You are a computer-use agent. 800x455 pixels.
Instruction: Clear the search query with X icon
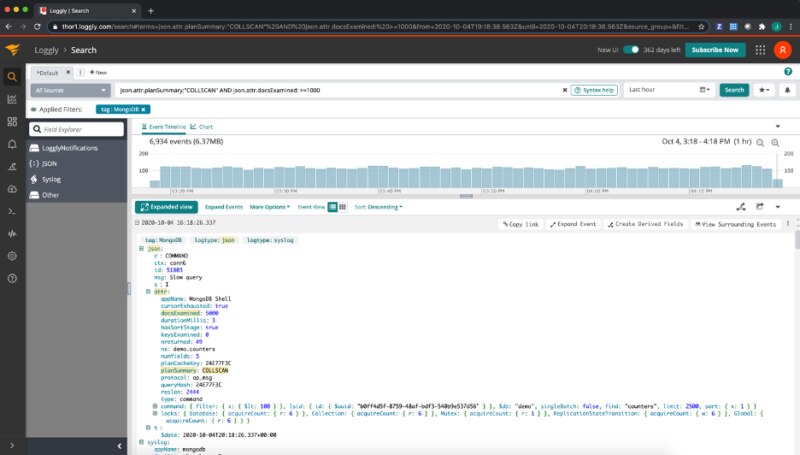tap(562, 90)
